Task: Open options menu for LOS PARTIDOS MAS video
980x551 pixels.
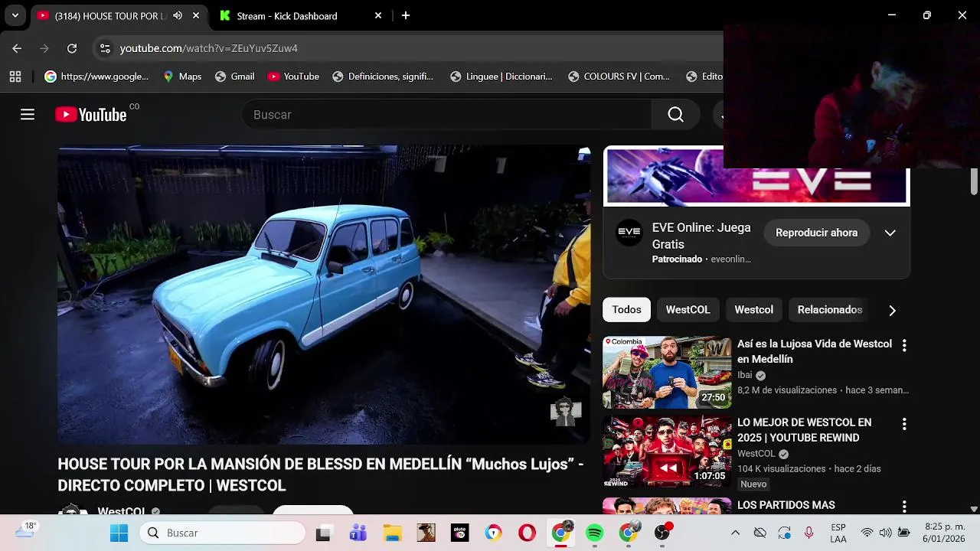Action: [x=904, y=507]
